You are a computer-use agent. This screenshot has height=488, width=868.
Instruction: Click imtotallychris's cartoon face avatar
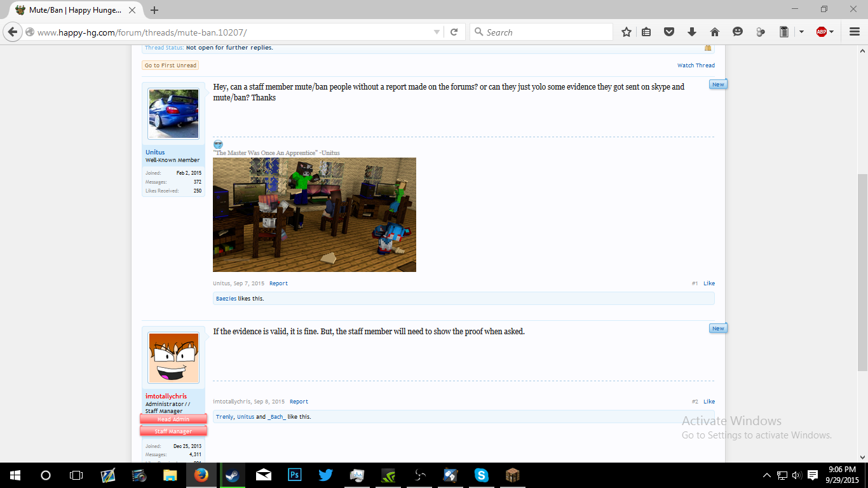[173, 358]
